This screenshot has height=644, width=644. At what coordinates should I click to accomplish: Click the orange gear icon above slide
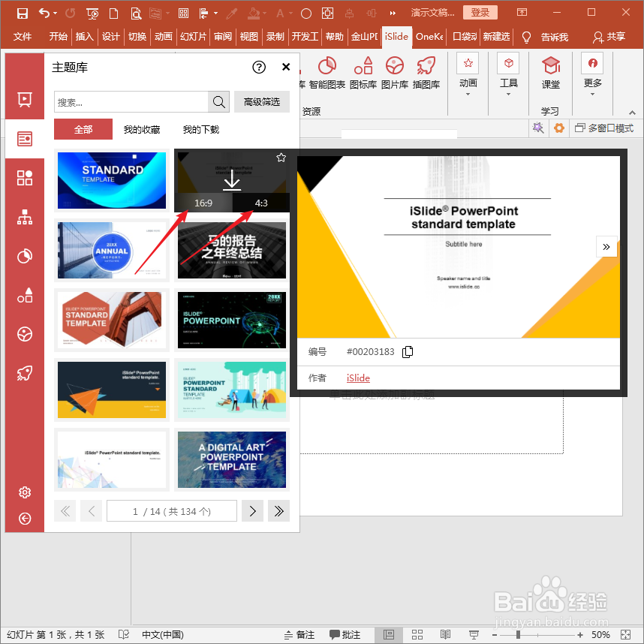click(558, 128)
